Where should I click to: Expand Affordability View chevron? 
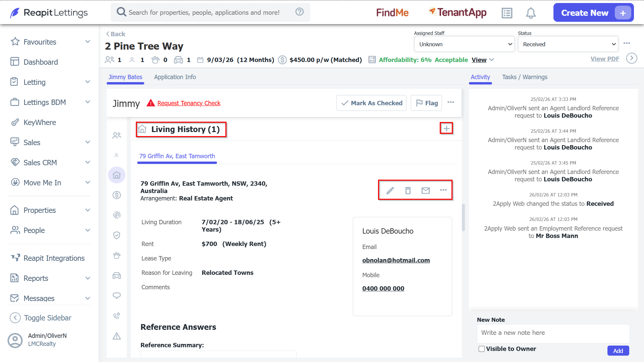[492, 60]
